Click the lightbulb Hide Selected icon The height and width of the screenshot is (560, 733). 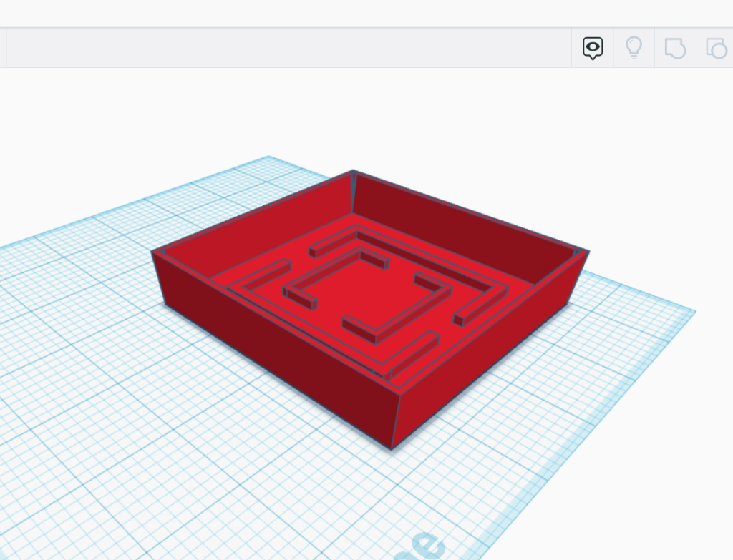(x=634, y=48)
